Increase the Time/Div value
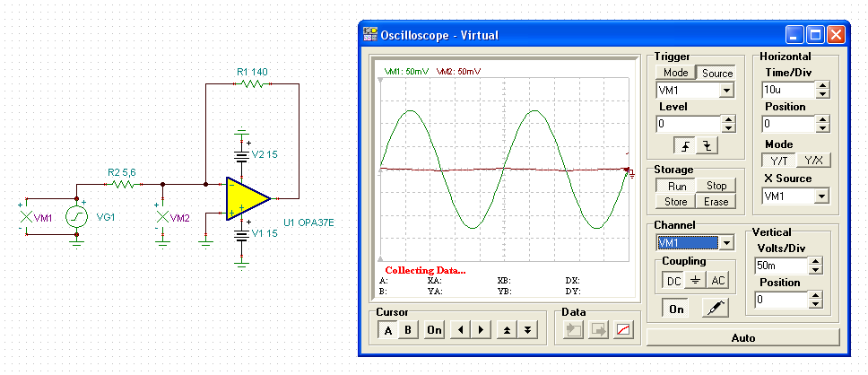 click(823, 85)
